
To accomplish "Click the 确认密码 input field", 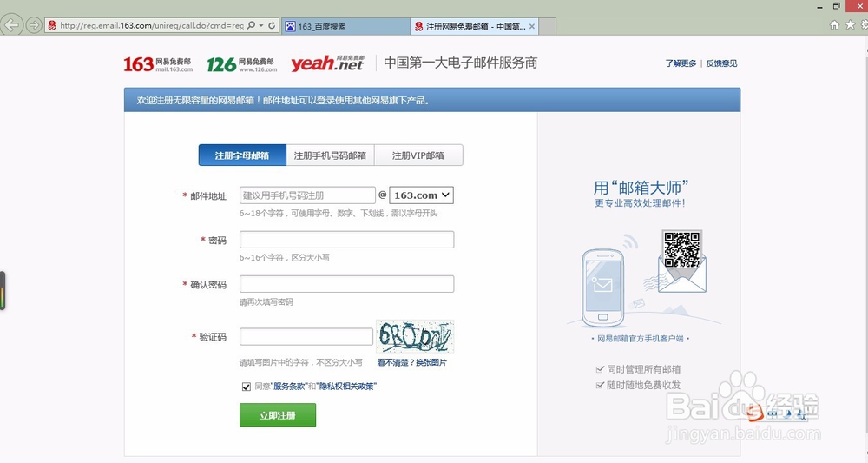I will coord(346,283).
